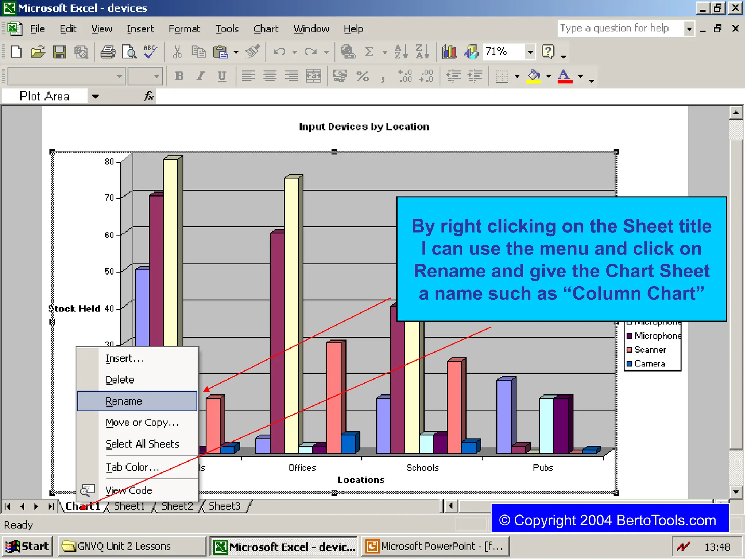747x560 pixels.
Task: Click the vertical scrollbar up arrow
Action: [x=736, y=113]
